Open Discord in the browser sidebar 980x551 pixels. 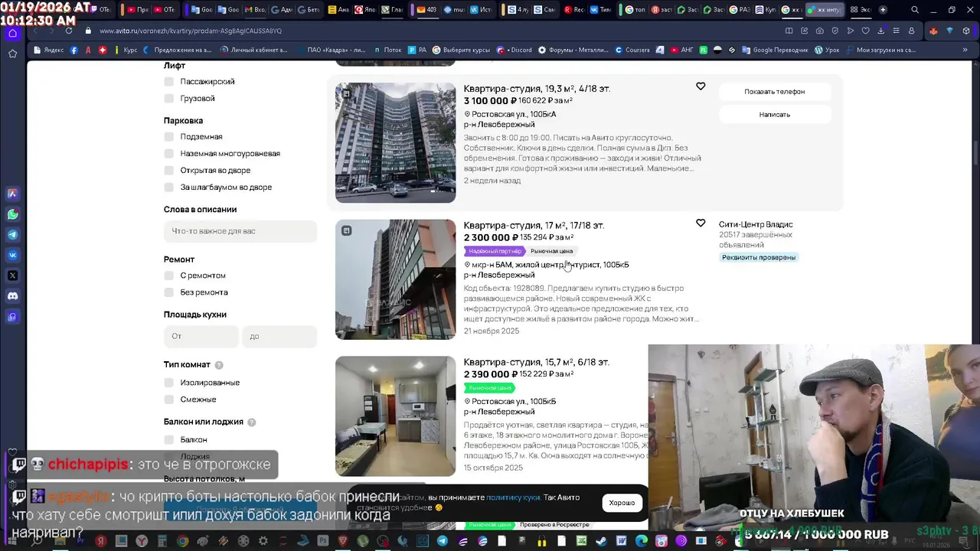tap(12, 296)
